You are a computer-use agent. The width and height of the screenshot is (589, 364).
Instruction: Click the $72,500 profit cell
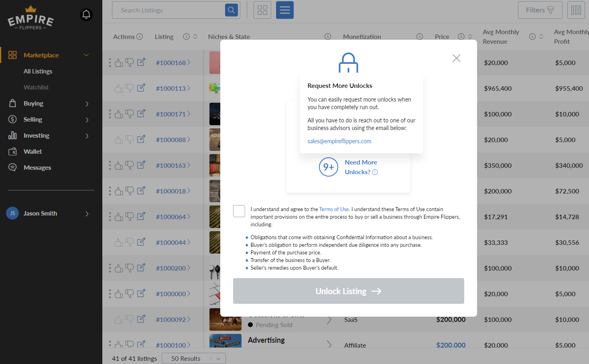[x=567, y=191]
